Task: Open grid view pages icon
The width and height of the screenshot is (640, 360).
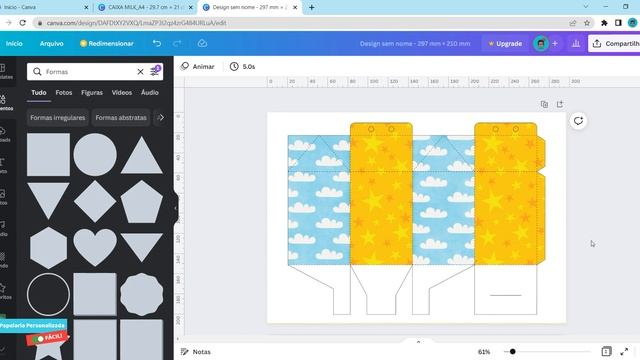Action: [607, 351]
